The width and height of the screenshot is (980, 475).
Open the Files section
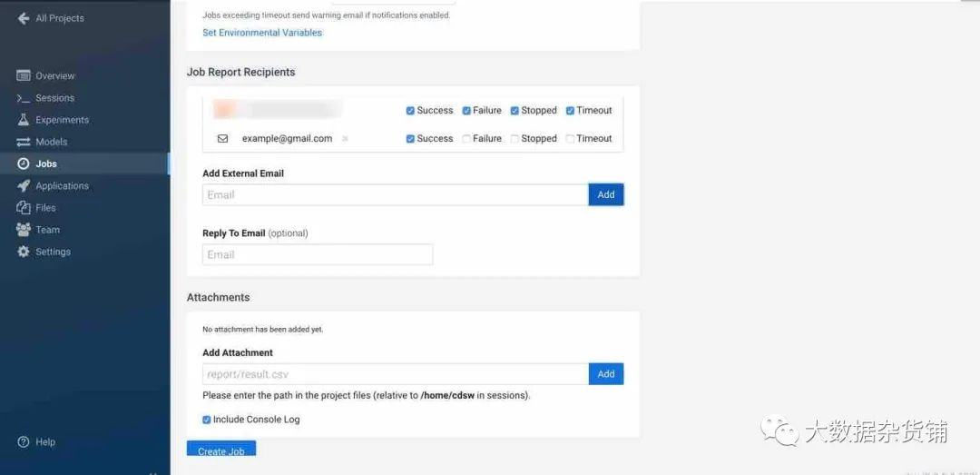[x=45, y=208]
